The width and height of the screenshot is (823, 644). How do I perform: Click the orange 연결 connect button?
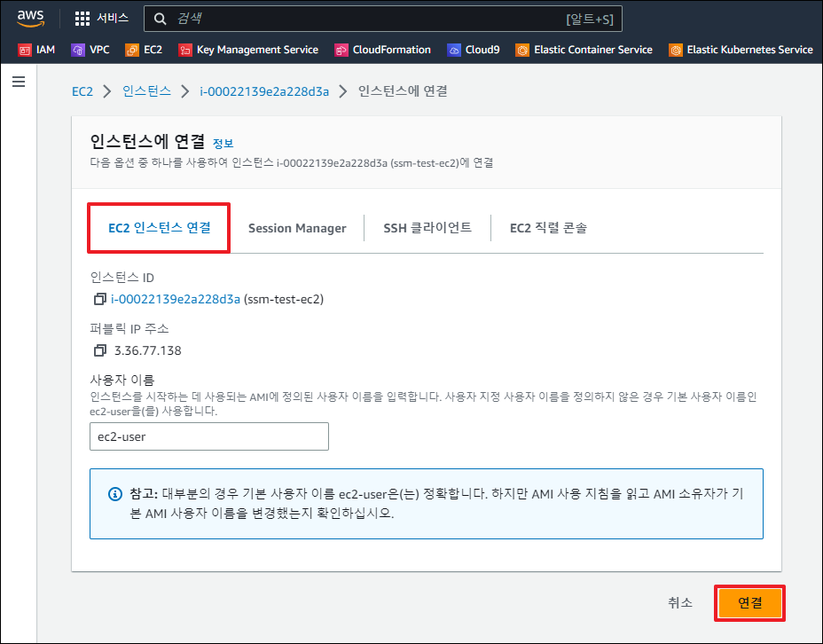(x=749, y=602)
